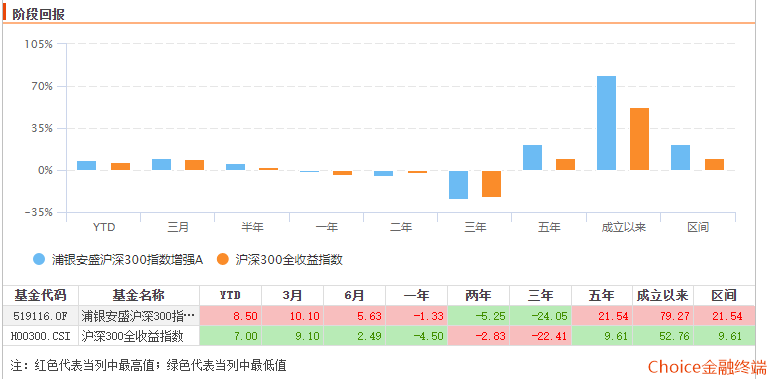Select the orange 区间 bar
This screenshot has height=379, width=770.
pos(715,164)
